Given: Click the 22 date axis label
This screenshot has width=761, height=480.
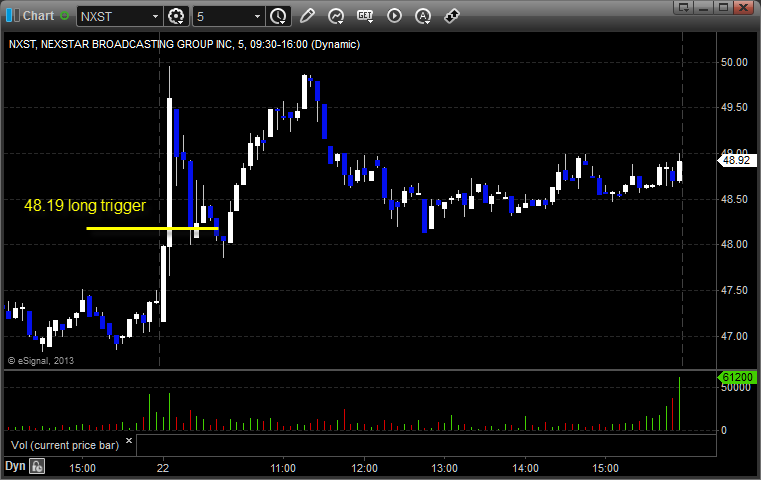Looking at the screenshot, I should 163,468.
